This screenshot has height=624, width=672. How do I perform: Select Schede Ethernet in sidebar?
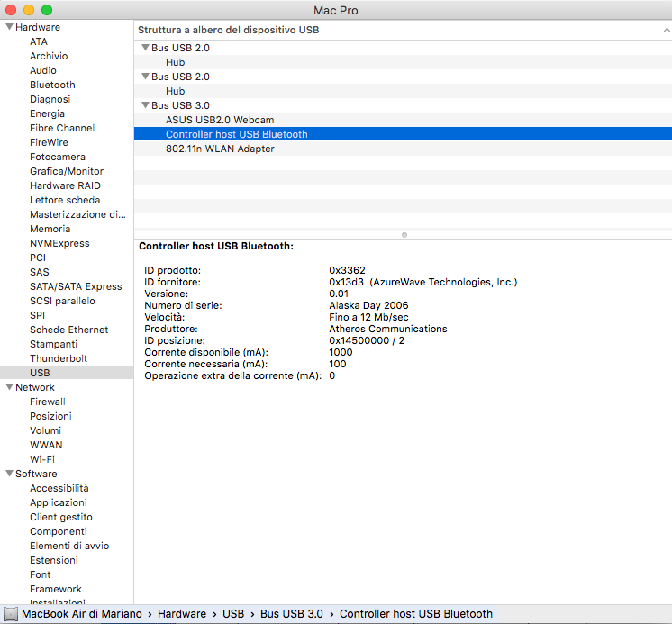(68, 330)
